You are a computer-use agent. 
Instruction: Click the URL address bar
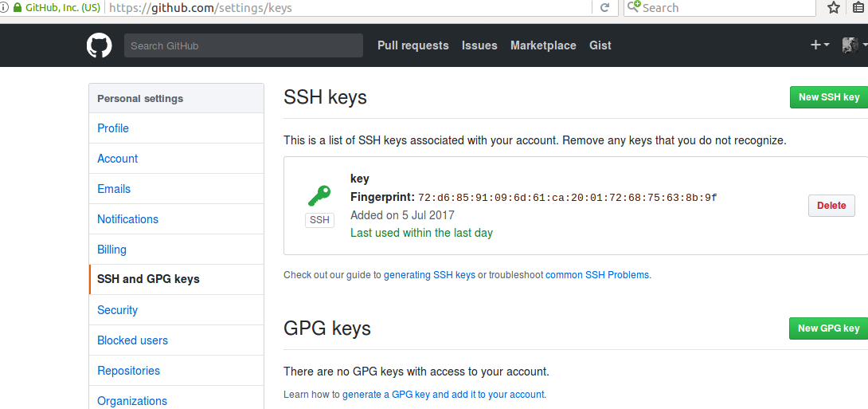[349, 8]
